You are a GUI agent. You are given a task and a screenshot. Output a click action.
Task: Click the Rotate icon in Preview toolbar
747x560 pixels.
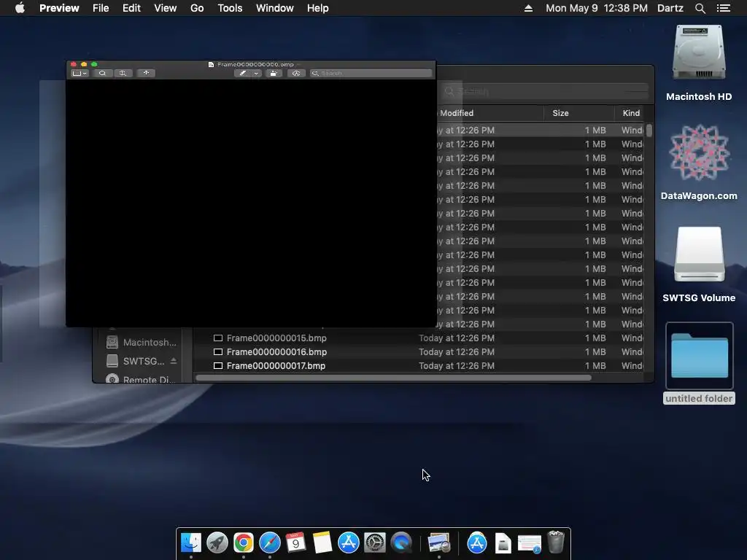tap(274, 74)
